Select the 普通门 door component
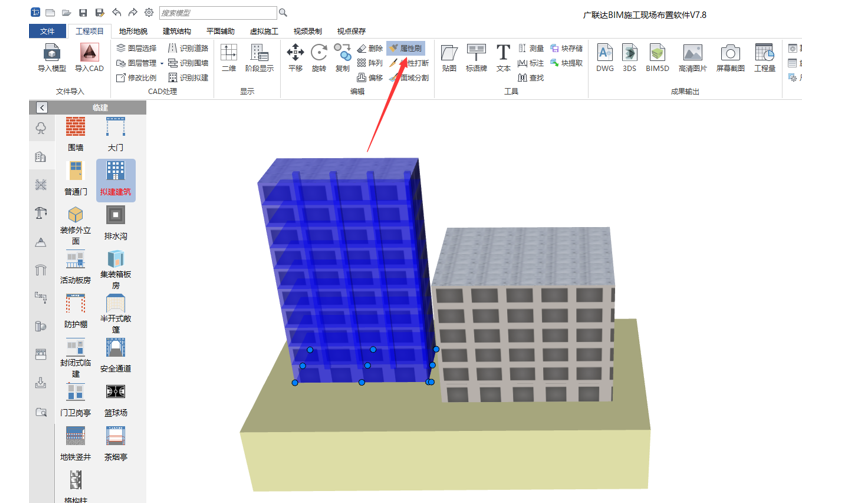Screen dimensions: 858x503 76,178
